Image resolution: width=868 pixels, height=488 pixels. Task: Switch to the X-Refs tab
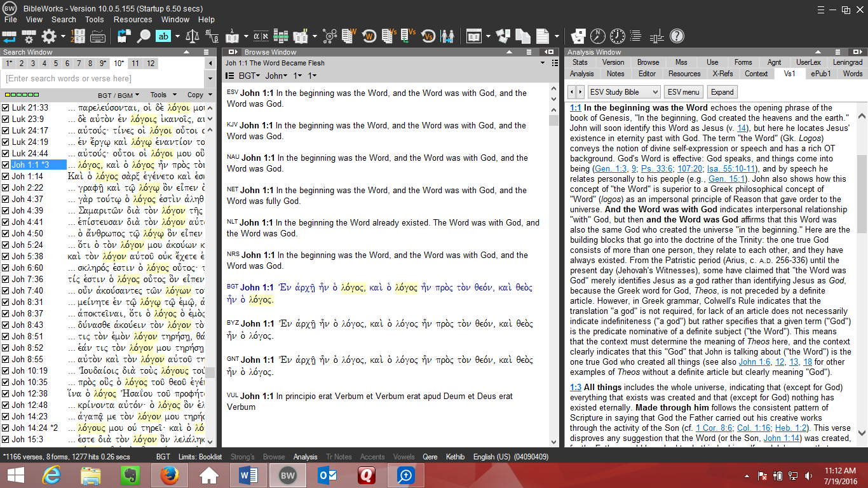point(722,74)
